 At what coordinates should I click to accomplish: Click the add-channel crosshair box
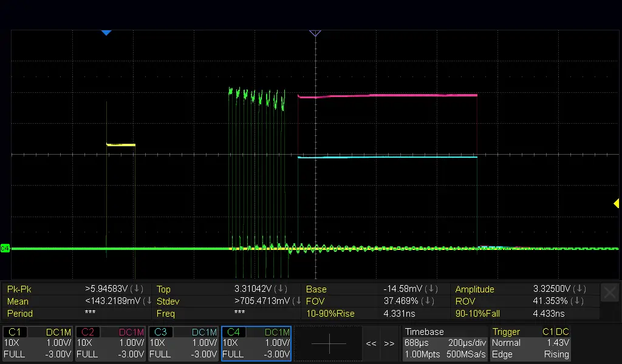tap(329, 343)
